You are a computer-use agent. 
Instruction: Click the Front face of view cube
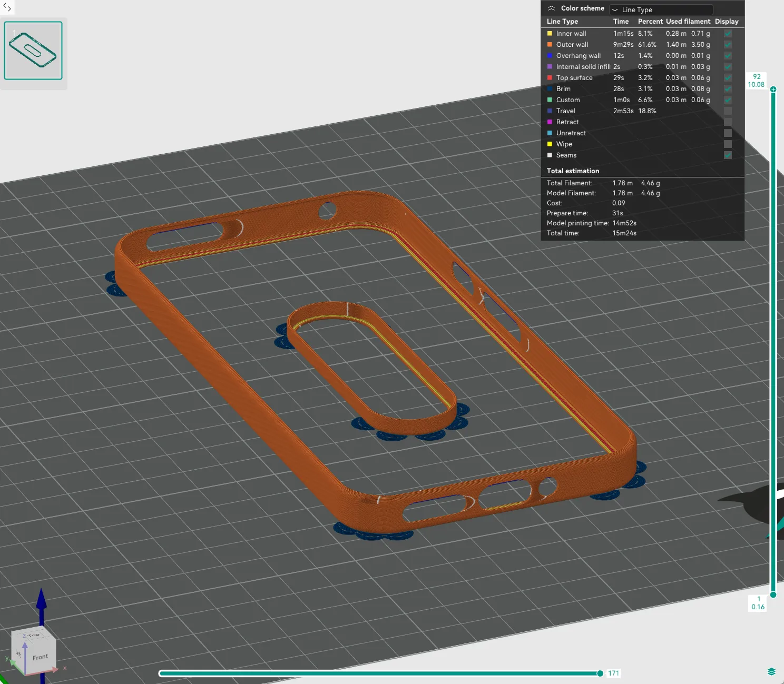[x=40, y=657]
